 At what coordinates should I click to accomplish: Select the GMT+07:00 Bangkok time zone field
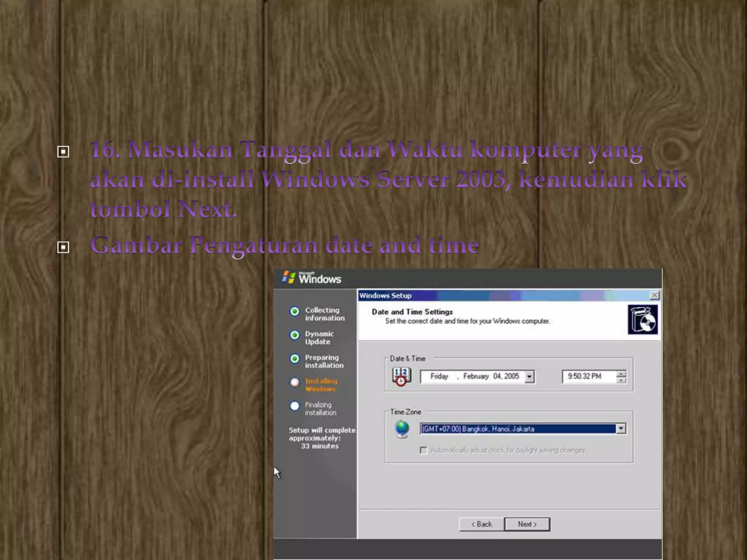click(518, 429)
